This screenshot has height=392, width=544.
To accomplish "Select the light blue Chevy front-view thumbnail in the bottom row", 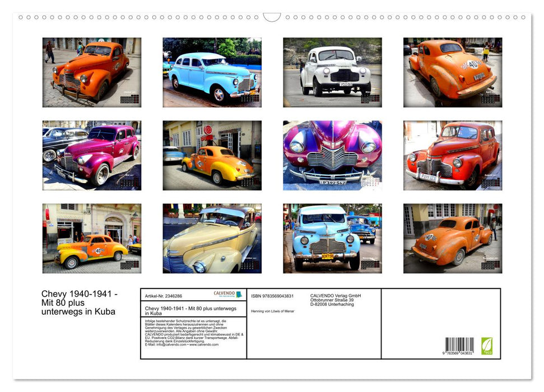I will pos(332,239).
